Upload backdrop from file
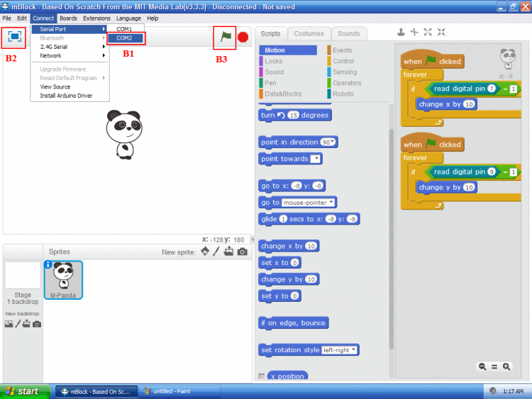Screen dimensions: 532x399 coord(26,324)
